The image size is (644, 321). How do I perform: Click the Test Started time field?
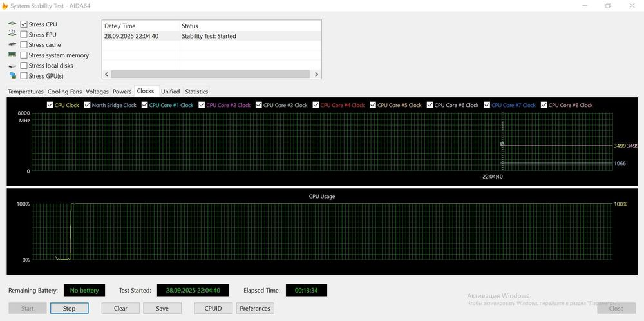pyautogui.click(x=193, y=290)
